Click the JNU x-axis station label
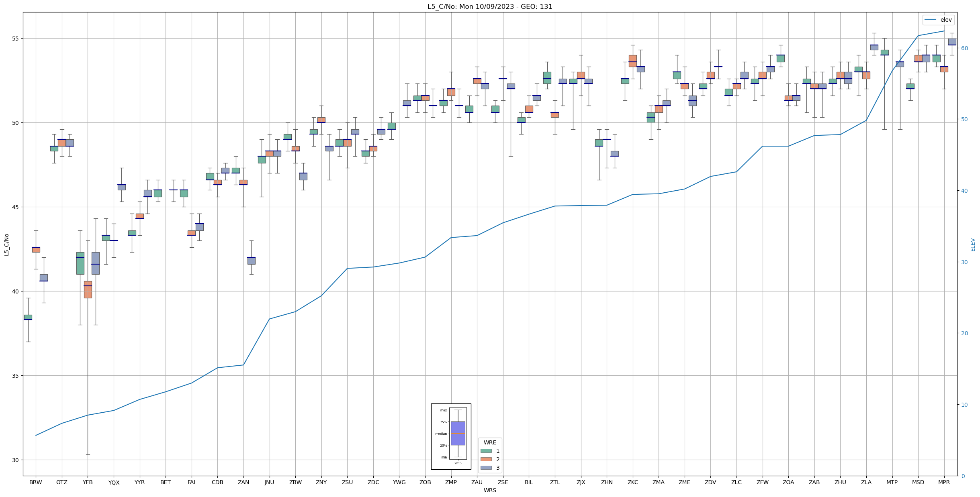 tap(269, 482)
